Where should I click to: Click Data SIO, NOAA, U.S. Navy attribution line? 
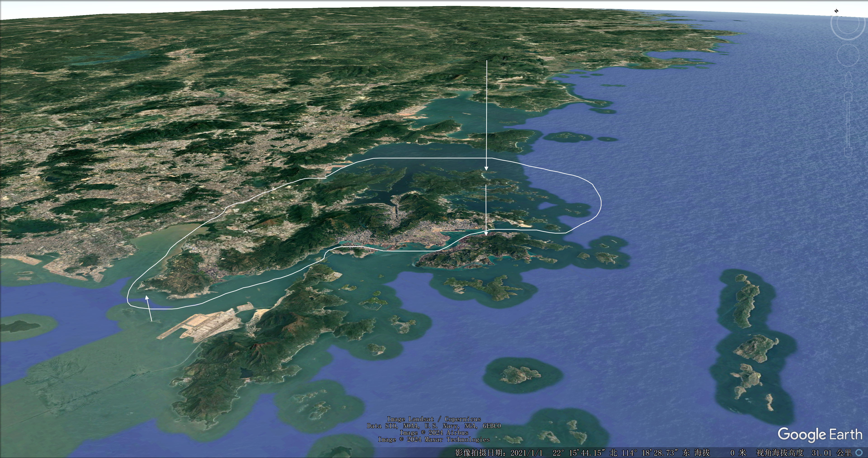pyautogui.click(x=434, y=426)
